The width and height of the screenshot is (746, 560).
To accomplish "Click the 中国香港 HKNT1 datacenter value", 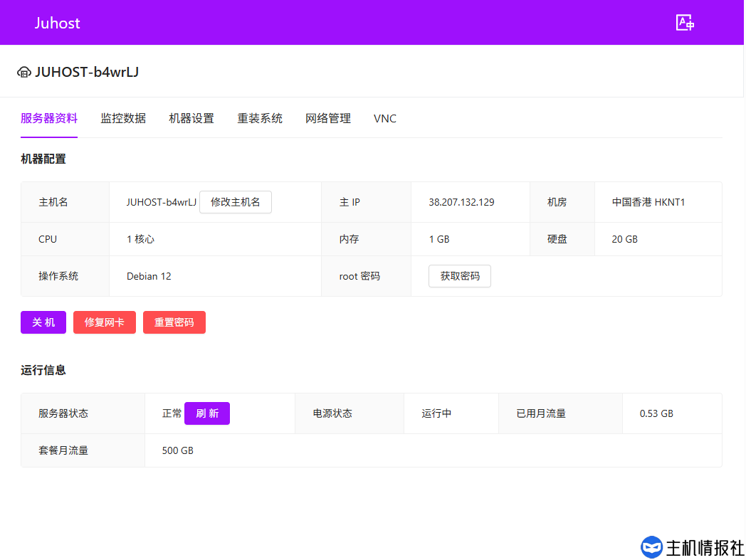I will pos(648,202).
